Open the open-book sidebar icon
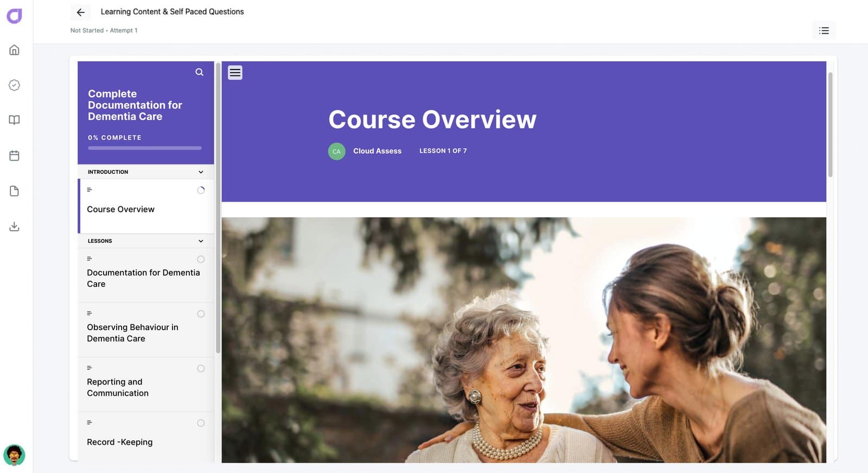Image resolution: width=868 pixels, height=473 pixels. (x=14, y=120)
